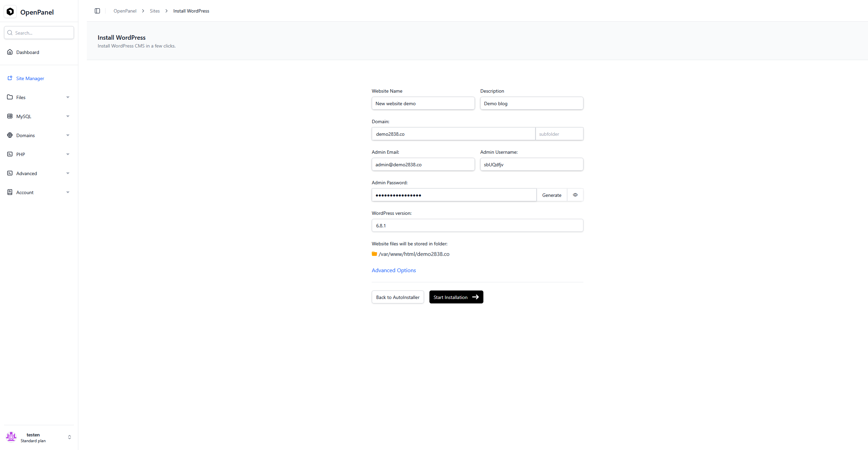
Task: Open the Advanced Options link
Action: click(x=394, y=270)
